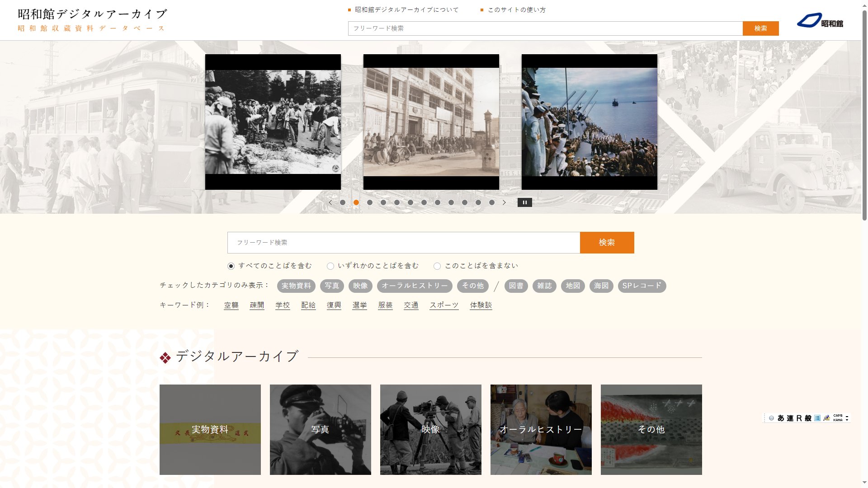The image size is (868, 488).
Task: Toggle the 地図 category filter
Action: tap(573, 286)
